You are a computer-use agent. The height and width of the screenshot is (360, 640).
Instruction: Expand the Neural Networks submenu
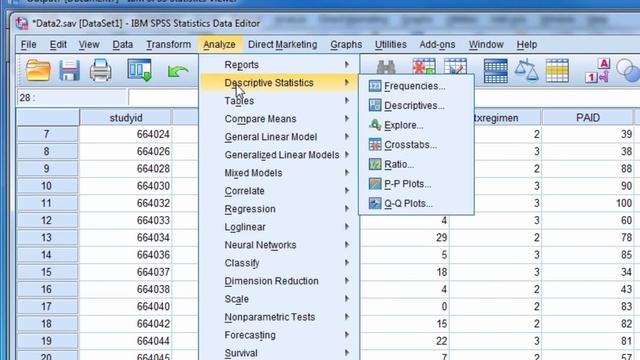[280, 244]
